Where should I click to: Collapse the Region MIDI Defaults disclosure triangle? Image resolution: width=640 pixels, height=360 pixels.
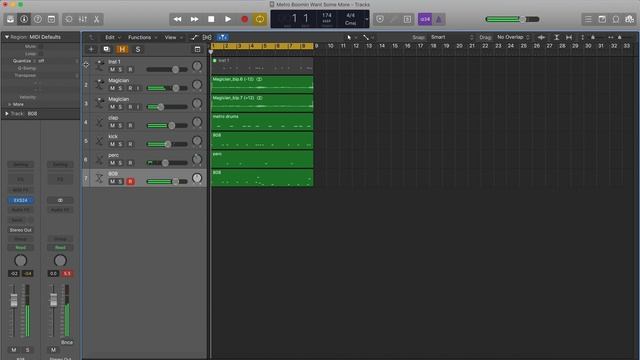point(7,37)
